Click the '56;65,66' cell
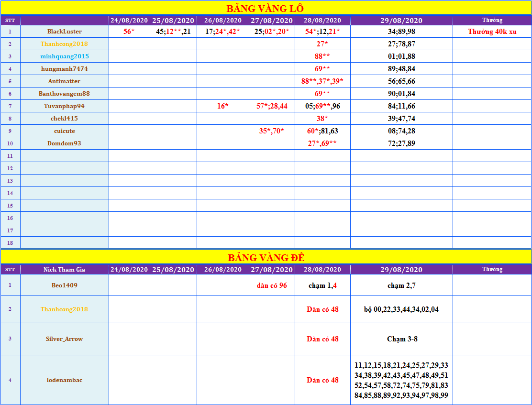Screen dimensions: 532x405 402,81
